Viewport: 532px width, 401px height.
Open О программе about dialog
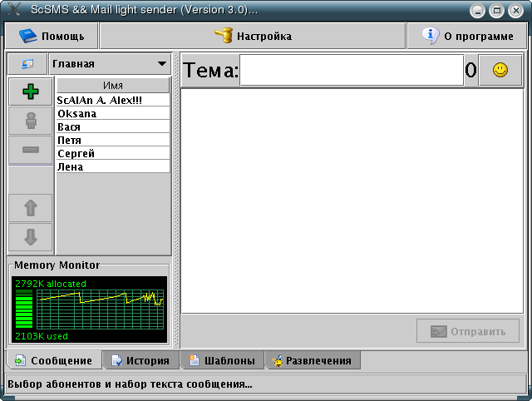pyautogui.click(x=467, y=36)
